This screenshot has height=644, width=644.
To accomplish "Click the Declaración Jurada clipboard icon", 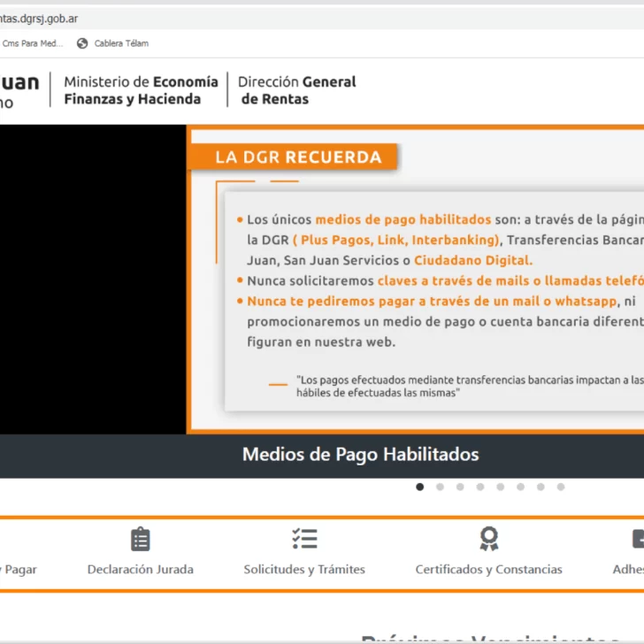I will point(141,539).
